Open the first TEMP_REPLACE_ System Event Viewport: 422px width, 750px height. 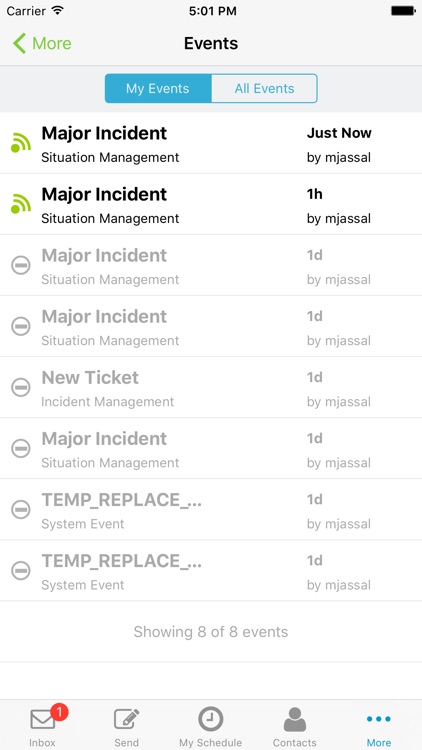click(x=211, y=509)
